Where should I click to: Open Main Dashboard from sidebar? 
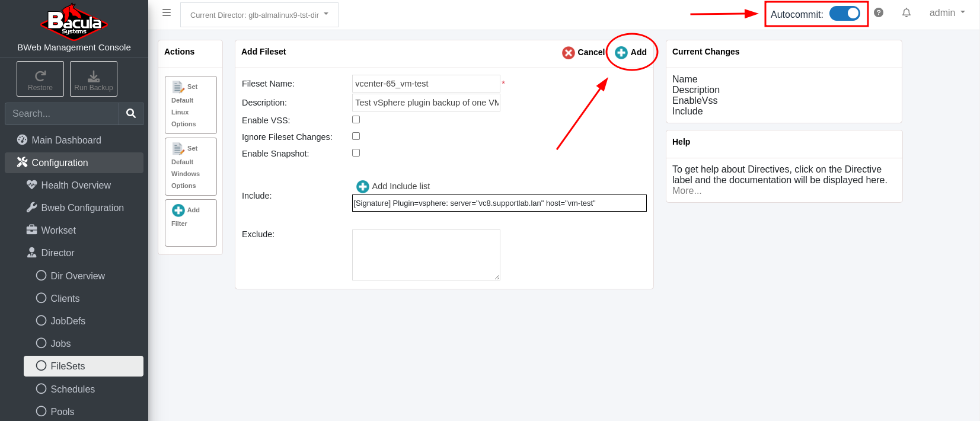click(66, 140)
